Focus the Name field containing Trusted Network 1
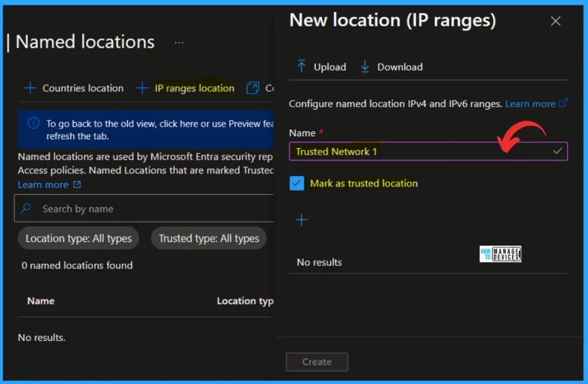 428,151
